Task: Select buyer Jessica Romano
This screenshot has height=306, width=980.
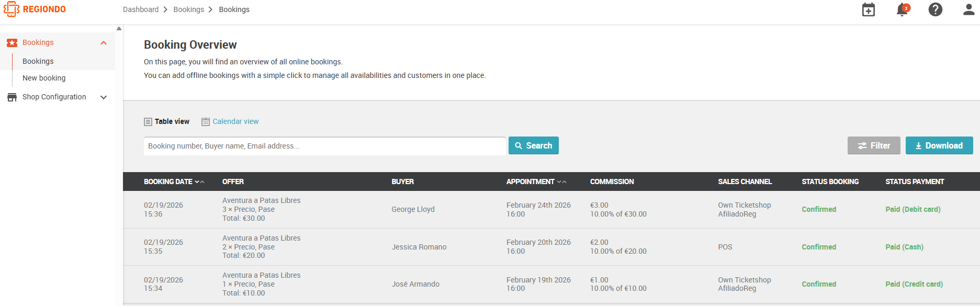Action: 419,247
